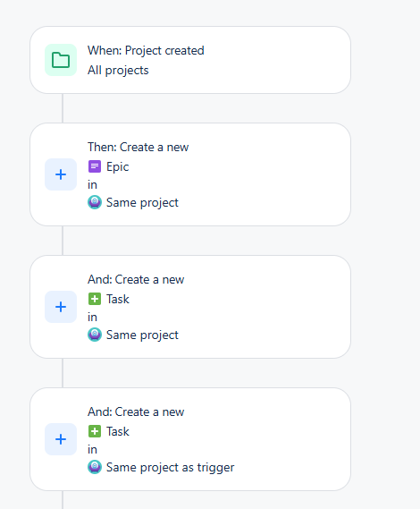
Task: Click the purple Epic issue type icon
Action: 95,166
